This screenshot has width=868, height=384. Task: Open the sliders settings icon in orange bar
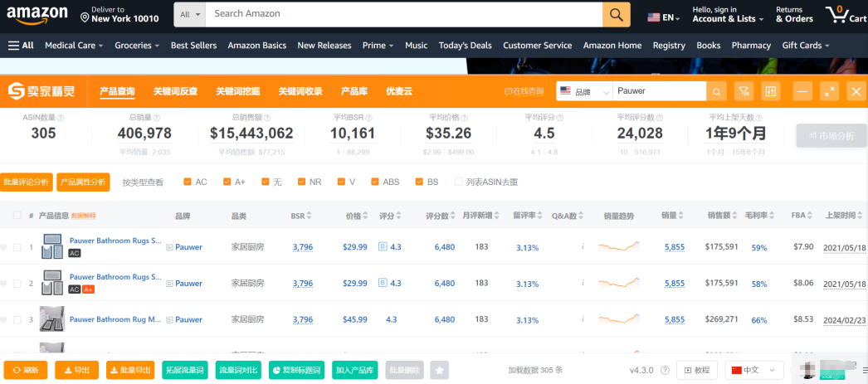click(x=771, y=91)
